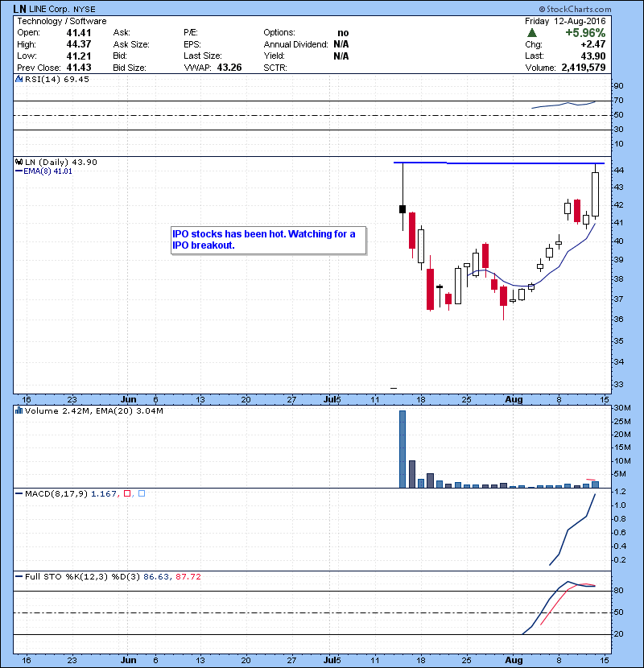Viewport: 644px width, 668px height.
Task: Click the 'Bid Size:' label
Action: coord(130,68)
